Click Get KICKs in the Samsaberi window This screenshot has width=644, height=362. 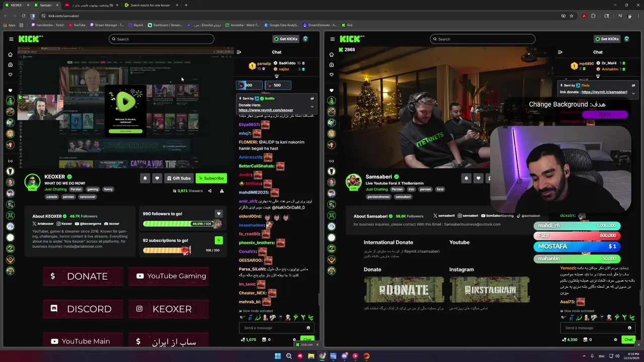[x=606, y=39]
